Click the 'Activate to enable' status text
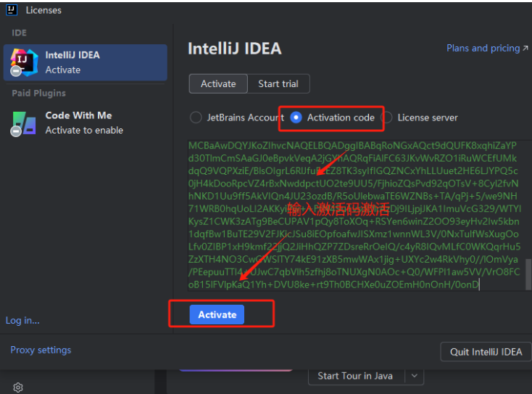This screenshot has width=532, height=394. pyautogui.click(x=84, y=130)
